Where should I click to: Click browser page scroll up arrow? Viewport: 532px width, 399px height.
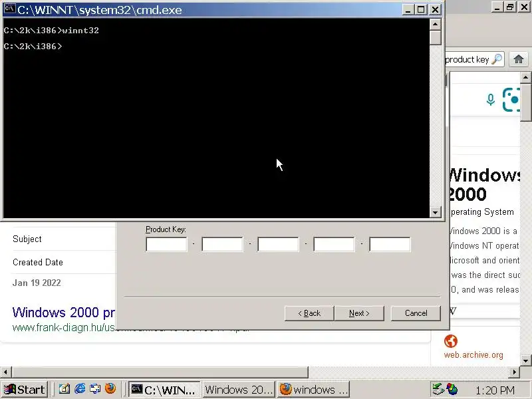pos(526,78)
